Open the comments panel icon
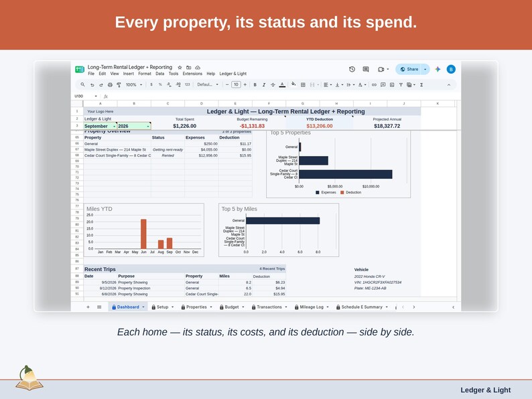Screen dimensions: 532x399 click(365, 69)
